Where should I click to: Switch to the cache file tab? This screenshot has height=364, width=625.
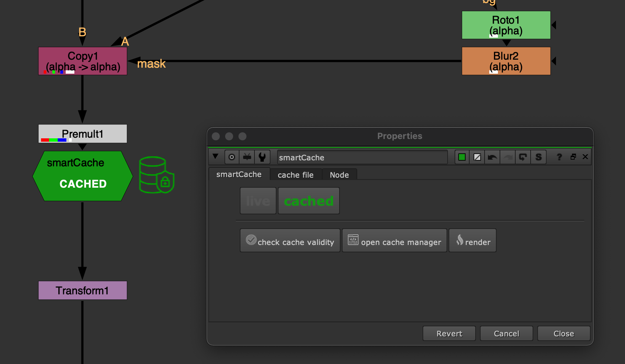pos(295,175)
